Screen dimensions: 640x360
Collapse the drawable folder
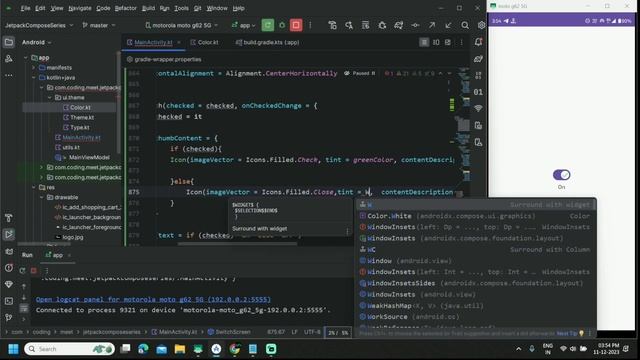[x=41, y=197]
